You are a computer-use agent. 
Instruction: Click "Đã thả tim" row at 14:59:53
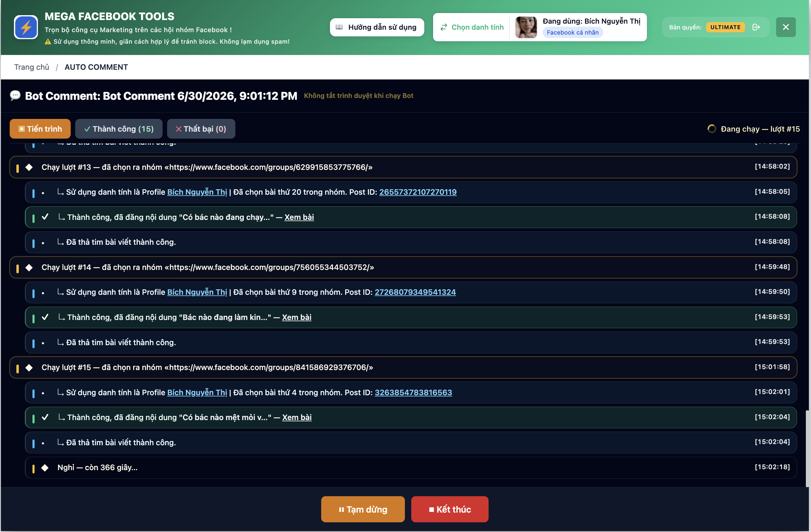411,342
